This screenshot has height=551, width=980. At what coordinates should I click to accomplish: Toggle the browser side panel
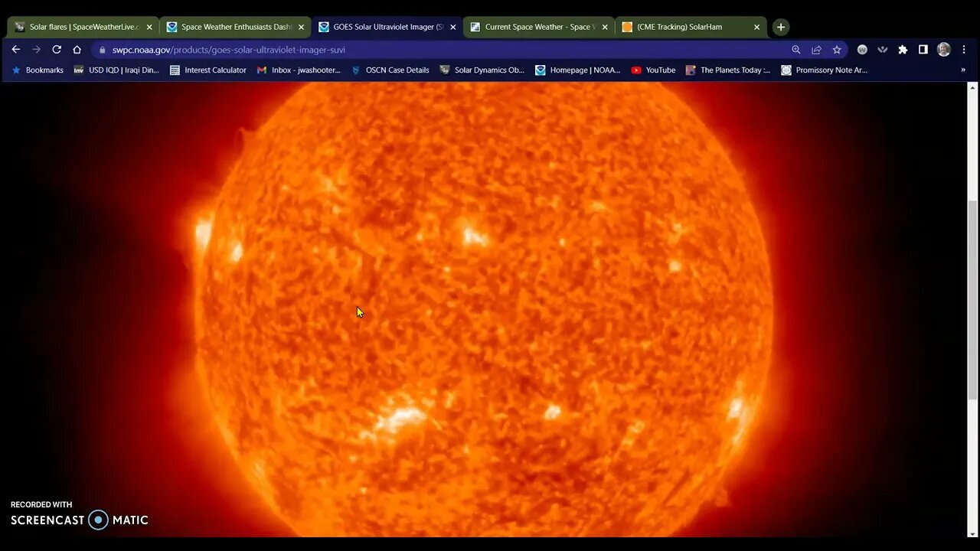(923, 50)
